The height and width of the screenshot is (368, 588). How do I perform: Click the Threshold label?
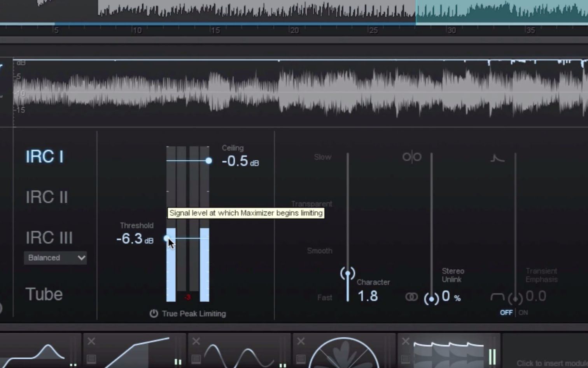(x=136, y=225)
